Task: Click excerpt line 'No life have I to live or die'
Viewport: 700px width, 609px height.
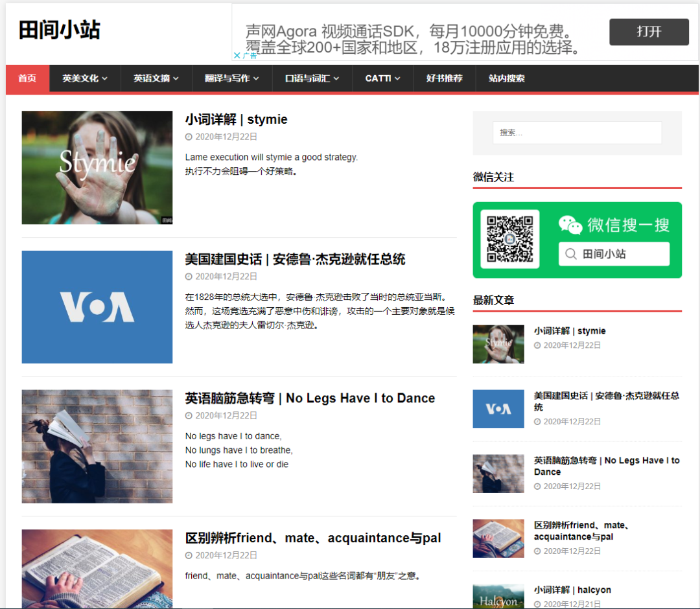Action: pyautogui.click(x=237, y=465)
